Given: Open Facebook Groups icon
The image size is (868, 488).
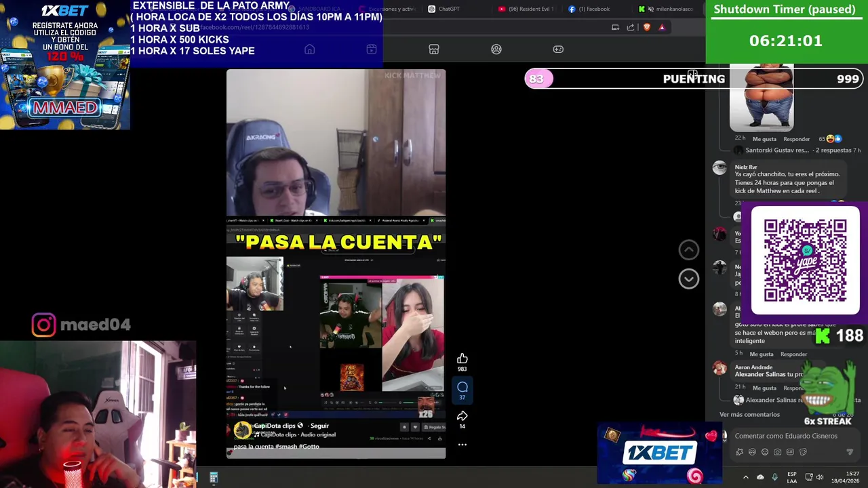Looking at the screenshot, I should coord(496,49).
